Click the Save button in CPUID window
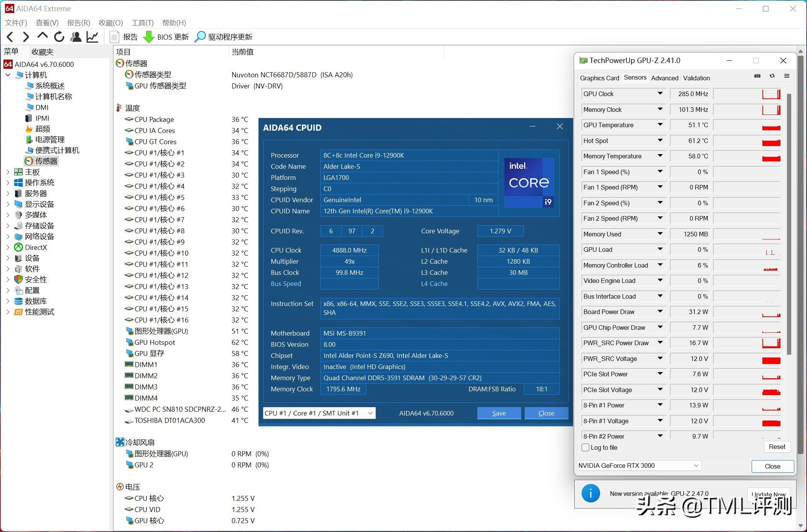 point(499,413)
